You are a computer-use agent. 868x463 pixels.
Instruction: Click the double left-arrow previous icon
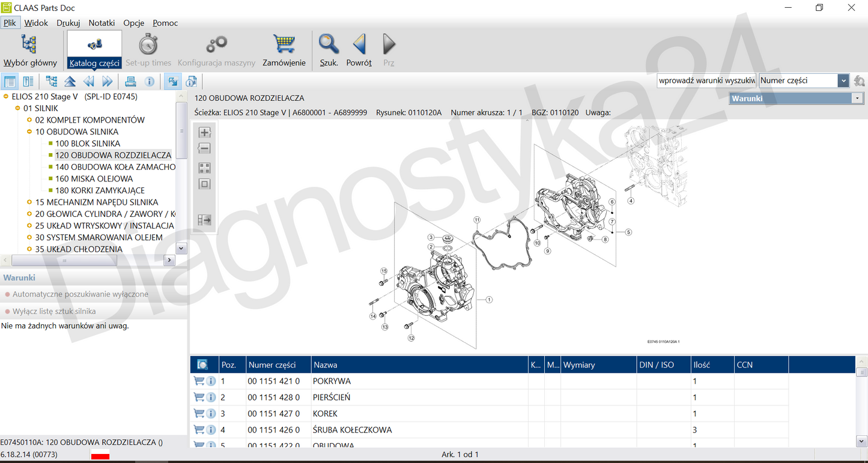pos(89,82)
